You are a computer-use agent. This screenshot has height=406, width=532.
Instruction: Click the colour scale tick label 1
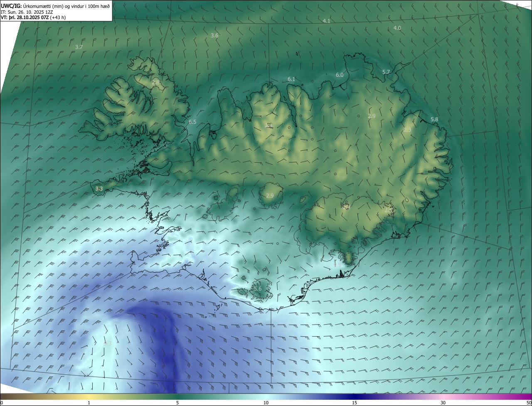click(x=89, y=403)
